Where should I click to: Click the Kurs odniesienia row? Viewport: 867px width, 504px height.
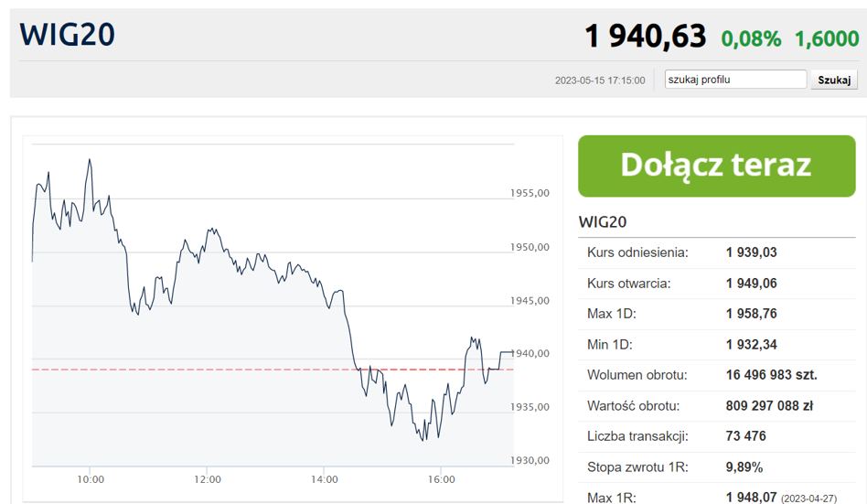[717, 252]
